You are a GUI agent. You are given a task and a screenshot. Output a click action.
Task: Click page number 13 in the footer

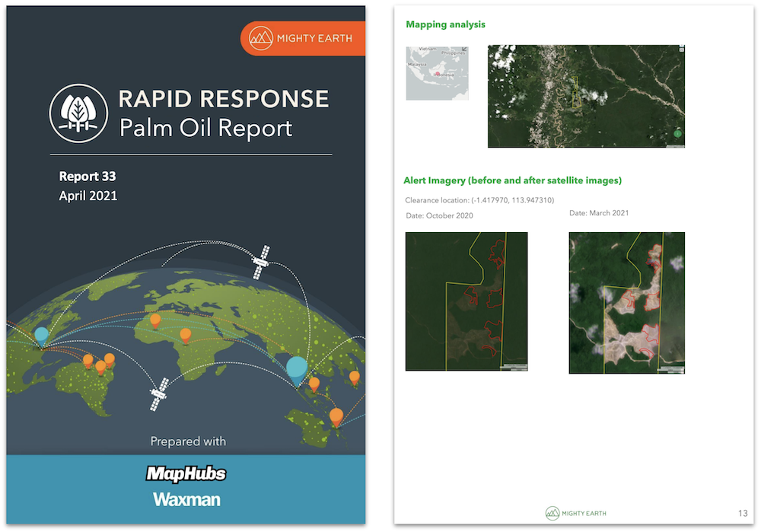tap(743, 513)
